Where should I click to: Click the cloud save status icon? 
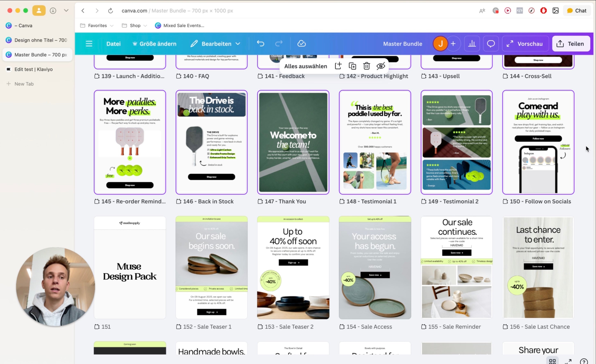(301, 44)
